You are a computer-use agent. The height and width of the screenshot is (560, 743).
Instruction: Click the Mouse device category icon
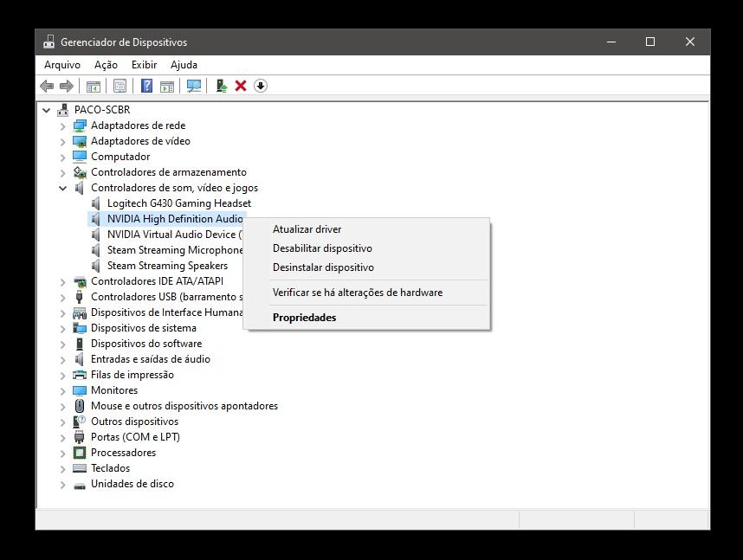coord(80,406)
